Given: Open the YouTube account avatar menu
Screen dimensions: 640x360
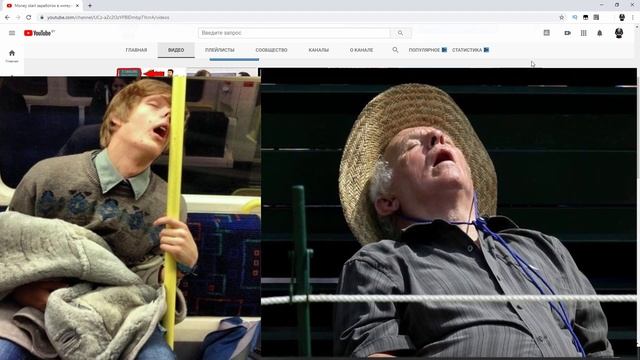Looking at the screenshot, I should point(619,33).
